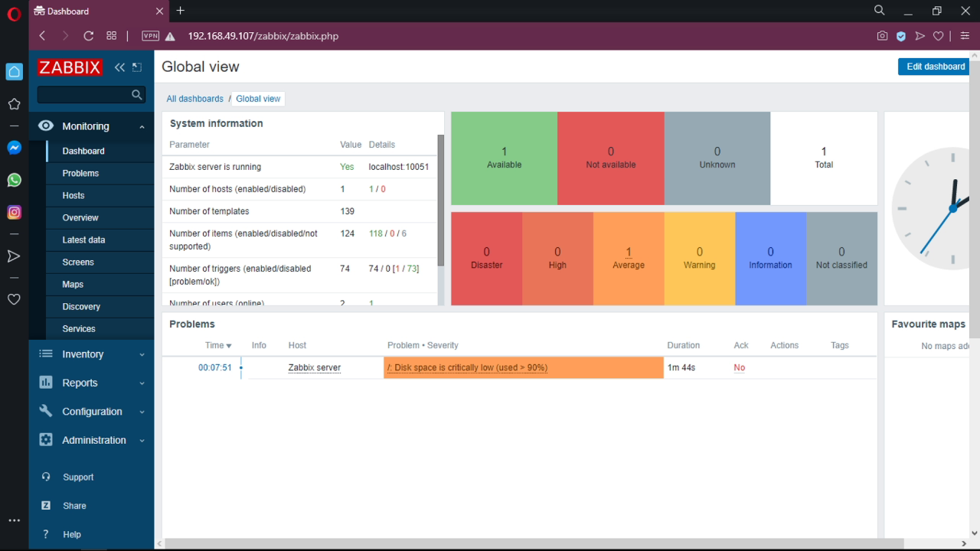Click blue Information severity tile

click(770, 259)
